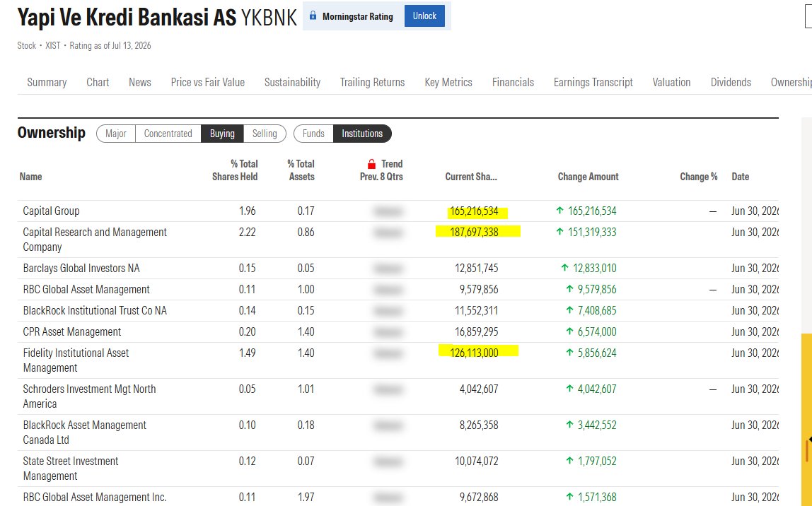
Task: Sort by the Name column header
Action: [30, 177]
